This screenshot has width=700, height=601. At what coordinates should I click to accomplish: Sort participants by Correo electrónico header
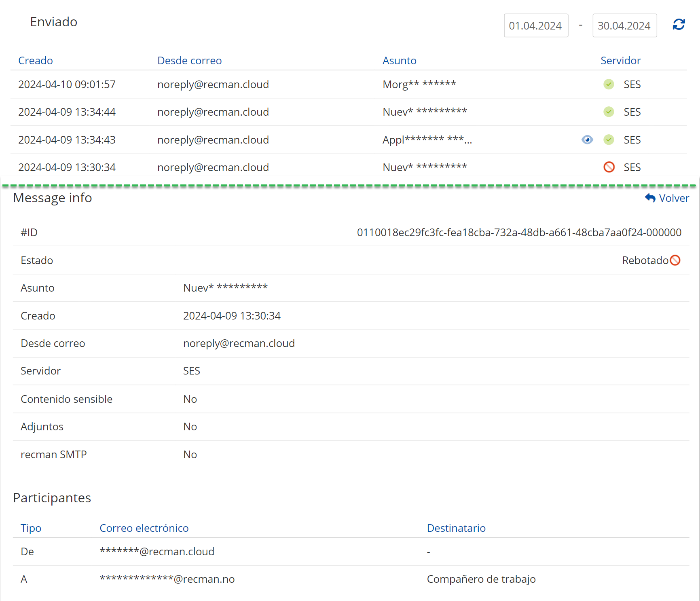[144, 528]
